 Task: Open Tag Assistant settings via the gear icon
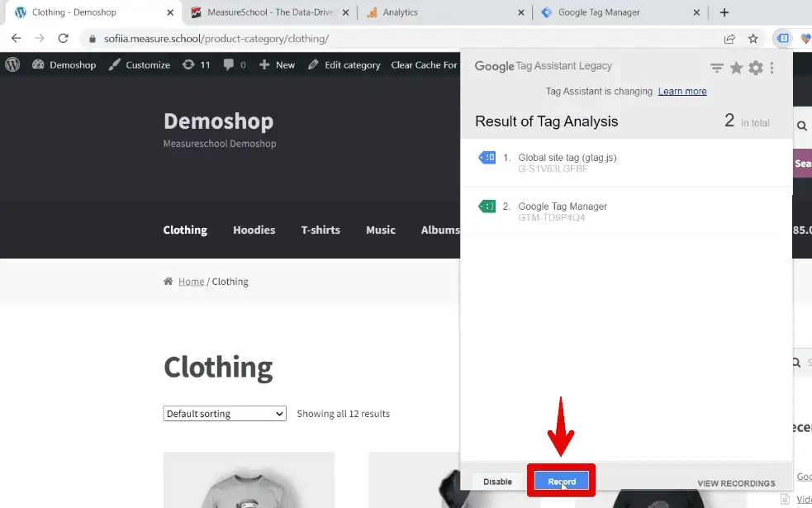click(x=755, y=68)
